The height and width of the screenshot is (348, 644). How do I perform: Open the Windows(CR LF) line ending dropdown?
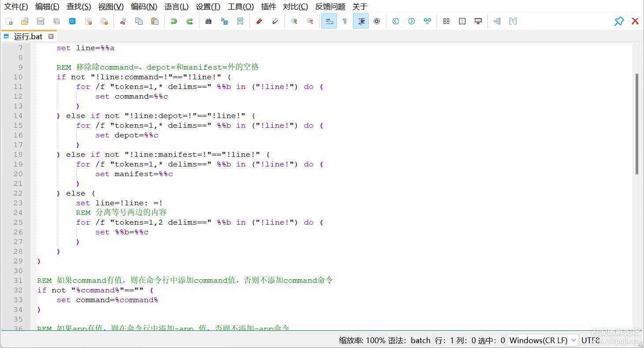(x=543, y=340)
